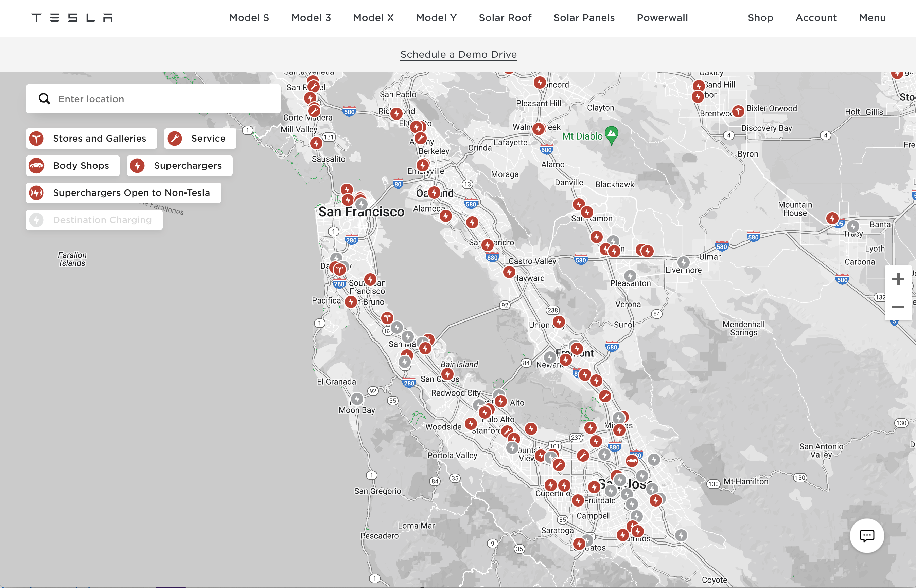Select the San Carlos supercharger marker

tap(447, 374)
